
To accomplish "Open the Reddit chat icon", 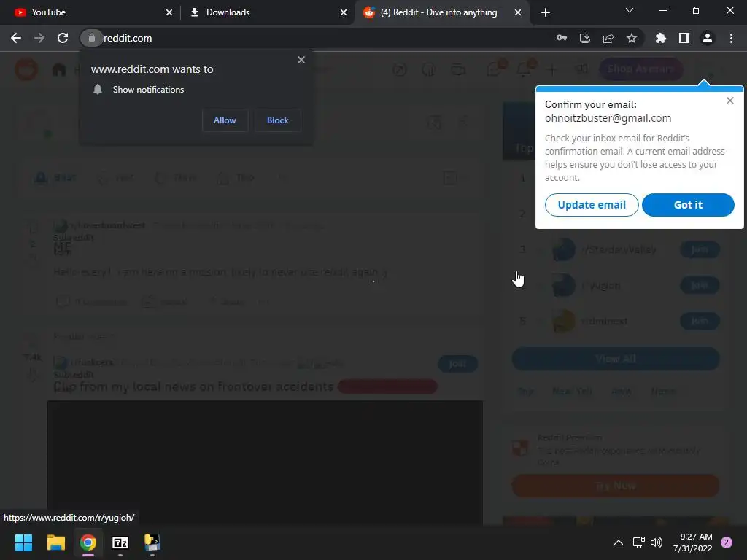I will [494, 69].
